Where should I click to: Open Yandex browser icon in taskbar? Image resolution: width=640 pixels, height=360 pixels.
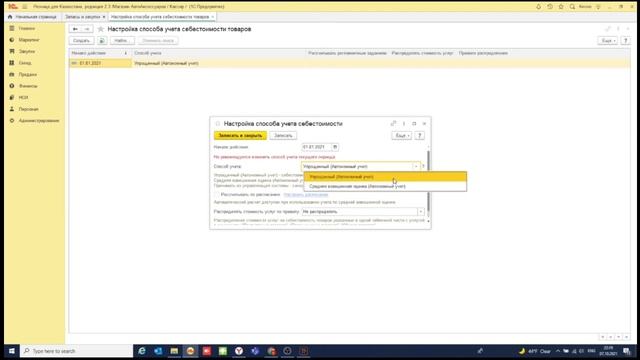click(x=239, y=351)
